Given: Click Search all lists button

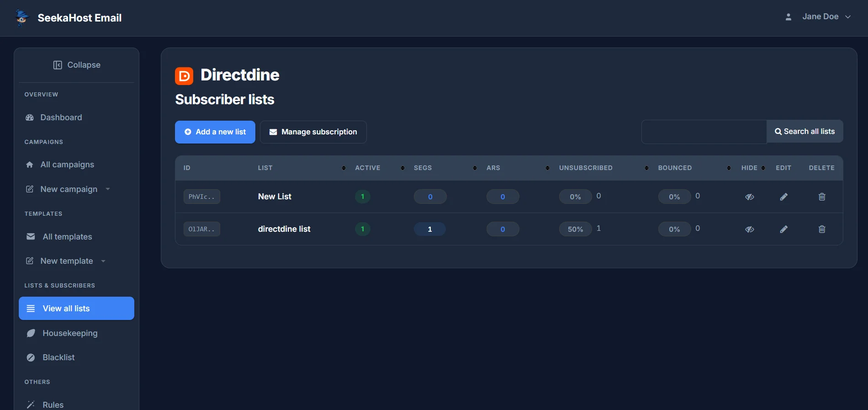Looking at the screenshot, I should click(805, 132).
